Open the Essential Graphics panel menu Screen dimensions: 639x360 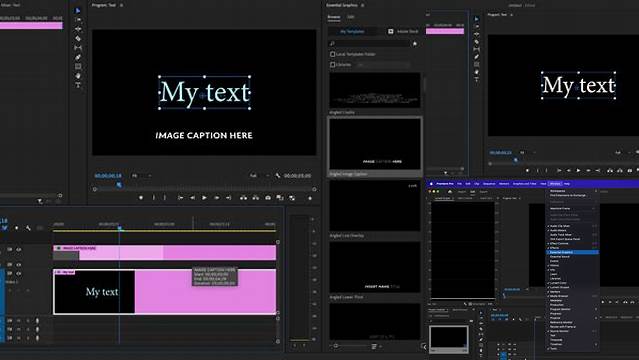click(x=362, y=5)
